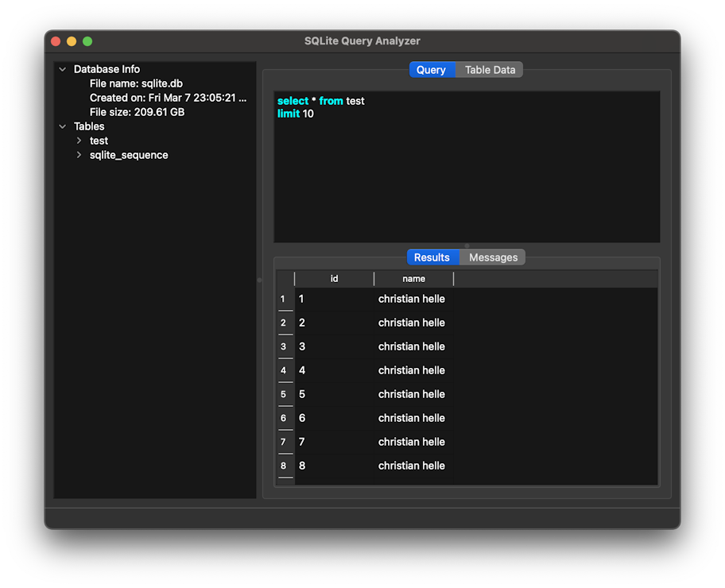Click the 'from' keyword in the query
Screen dimensions: 725x588
(331, 101)
